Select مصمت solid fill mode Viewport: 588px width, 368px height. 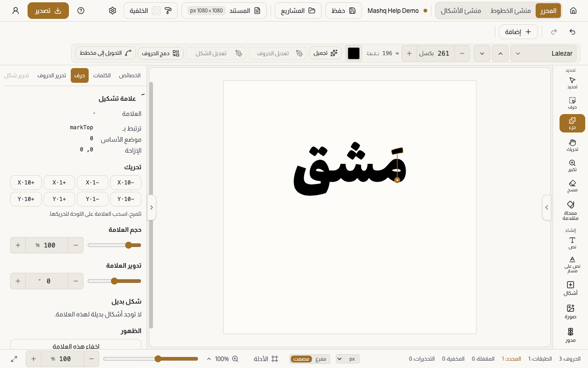point(301,359)
